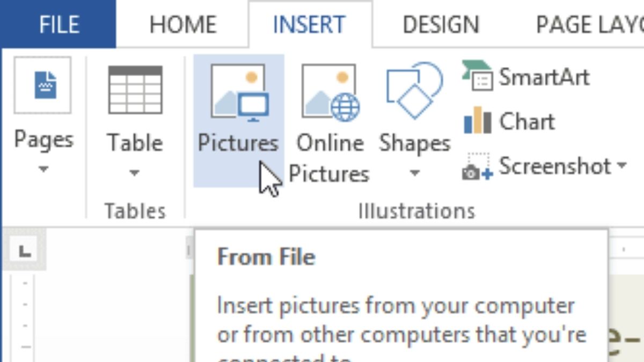This screenshot has height=362, width=644.
Task: Open the FILE tab
Action: pos(58,25)
